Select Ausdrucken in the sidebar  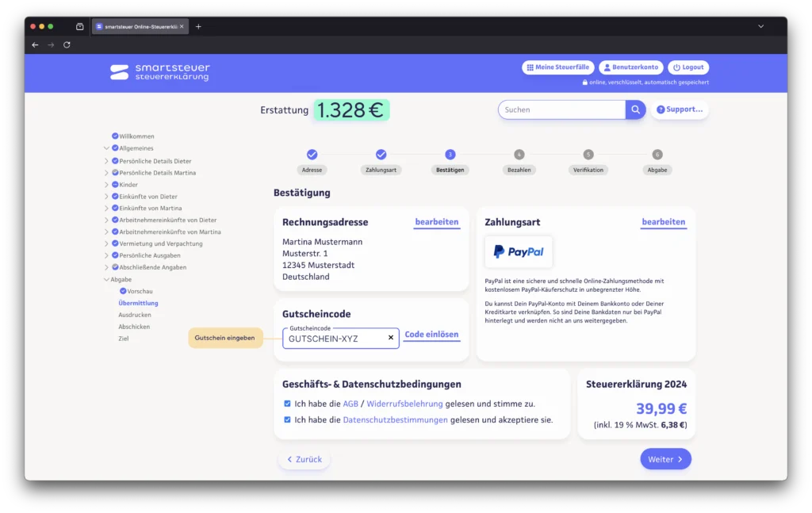pyautogui.click(x=134, y=315)
